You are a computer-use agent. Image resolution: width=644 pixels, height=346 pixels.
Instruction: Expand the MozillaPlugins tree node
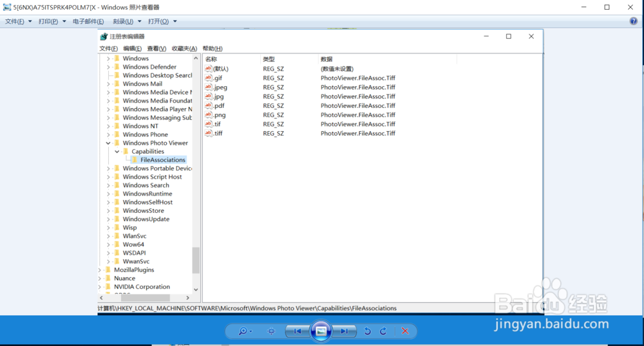(x=100, y=269)
